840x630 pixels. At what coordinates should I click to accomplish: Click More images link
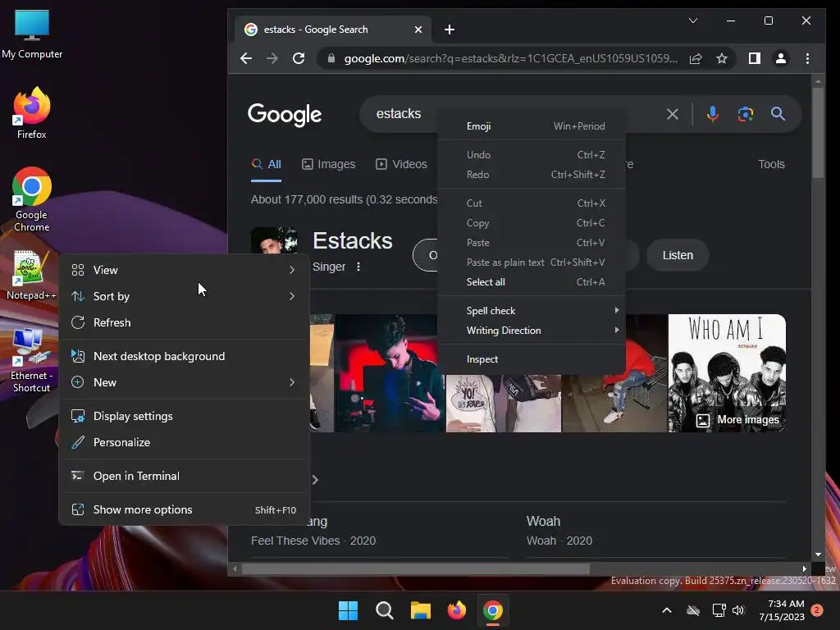pyautogui.click(x=737, y=420)
